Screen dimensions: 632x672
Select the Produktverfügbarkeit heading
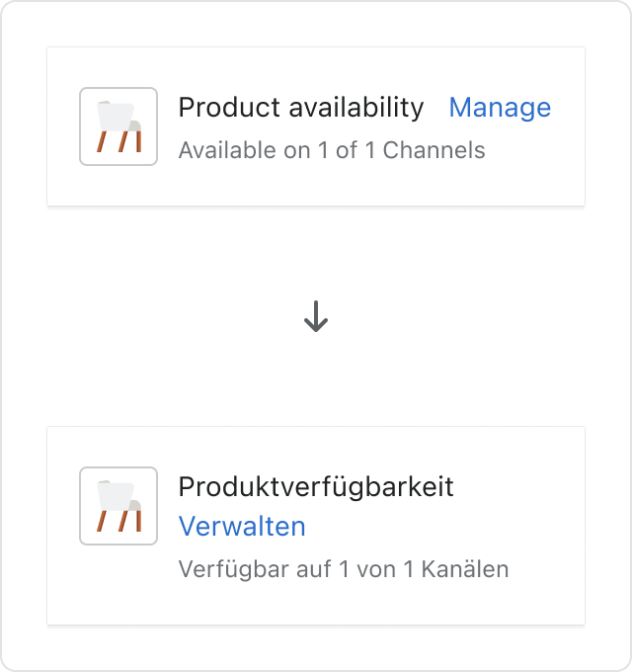[x=316, y=488]
